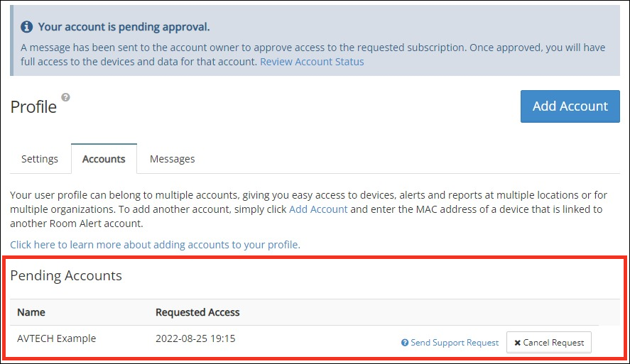This screenshot has width=630, height=364.
Task: Click the Name column header
Action: click(x=31, y=312)
